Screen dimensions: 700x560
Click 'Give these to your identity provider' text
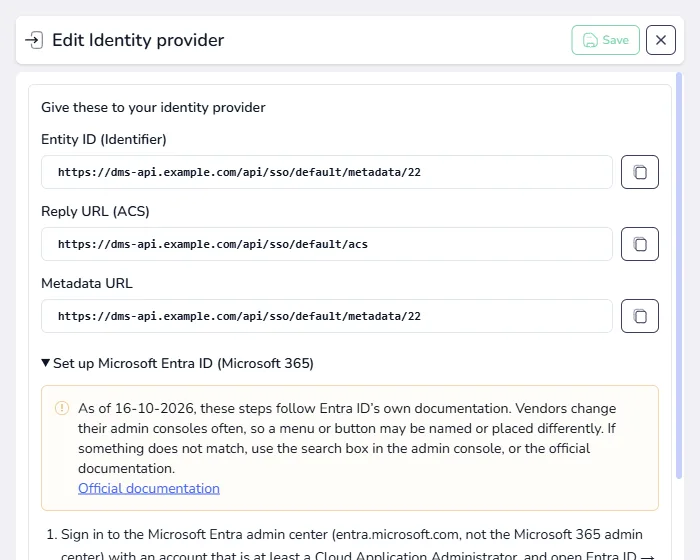click(x=153, y=107)
